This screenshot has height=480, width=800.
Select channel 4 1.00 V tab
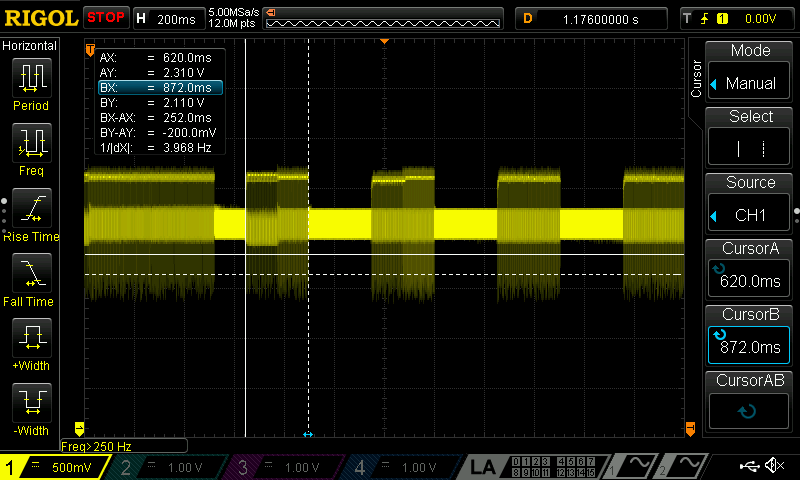coord(403,467)
